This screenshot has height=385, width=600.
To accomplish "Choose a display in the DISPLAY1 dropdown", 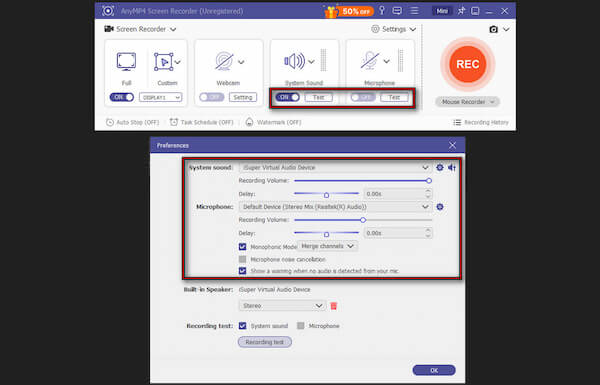I will tap(160, 98).
